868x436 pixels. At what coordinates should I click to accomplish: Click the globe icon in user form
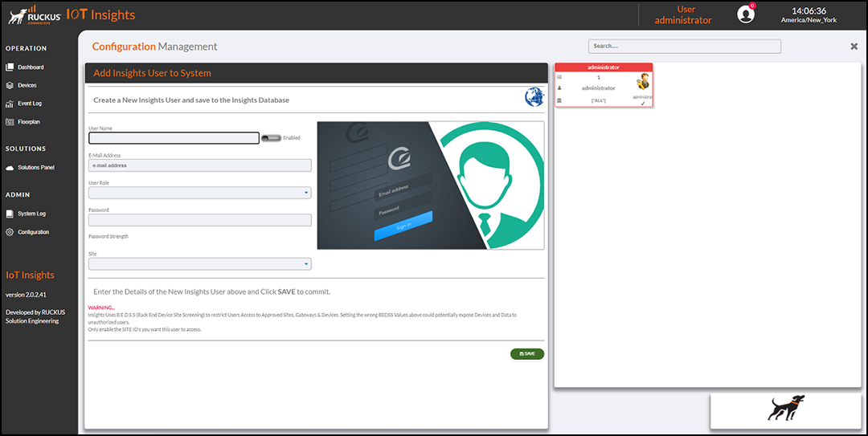click(x=534, y=97)
